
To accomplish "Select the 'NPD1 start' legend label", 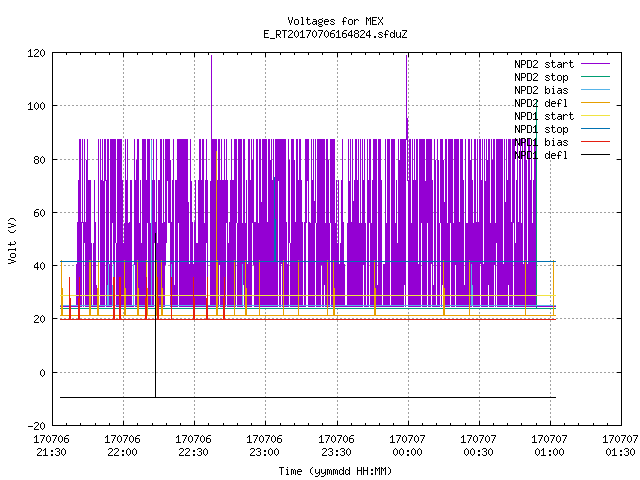I will pos(544,116).
